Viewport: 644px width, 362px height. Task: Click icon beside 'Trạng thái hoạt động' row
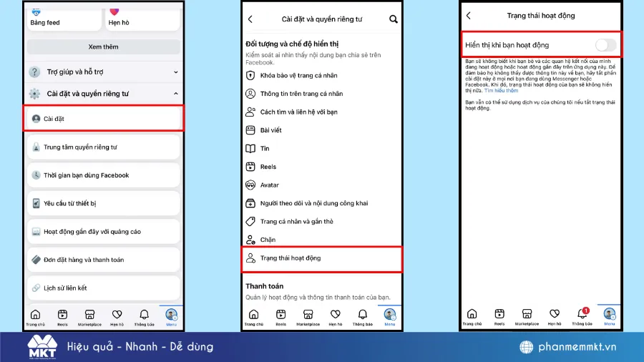[x=250, y=258]
